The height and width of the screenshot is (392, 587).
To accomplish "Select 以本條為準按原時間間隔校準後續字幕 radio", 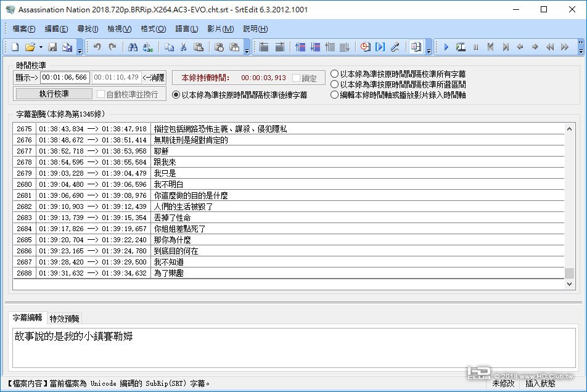I will pyautogui.click(x=176, y=95).
